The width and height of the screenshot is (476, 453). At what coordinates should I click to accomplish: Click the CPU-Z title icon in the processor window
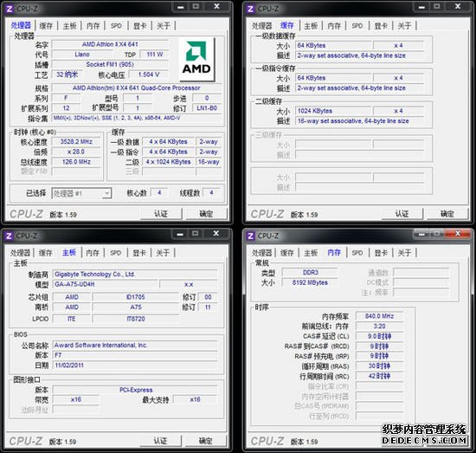10,9
